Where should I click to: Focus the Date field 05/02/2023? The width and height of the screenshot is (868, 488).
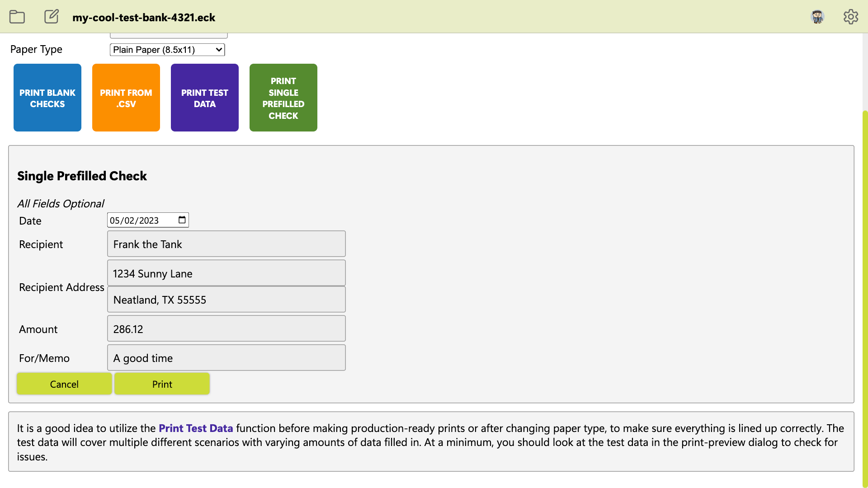(148, 221)
